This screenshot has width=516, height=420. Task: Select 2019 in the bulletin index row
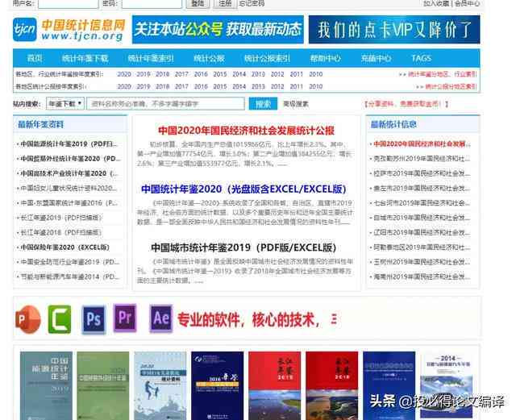[144, 86]
